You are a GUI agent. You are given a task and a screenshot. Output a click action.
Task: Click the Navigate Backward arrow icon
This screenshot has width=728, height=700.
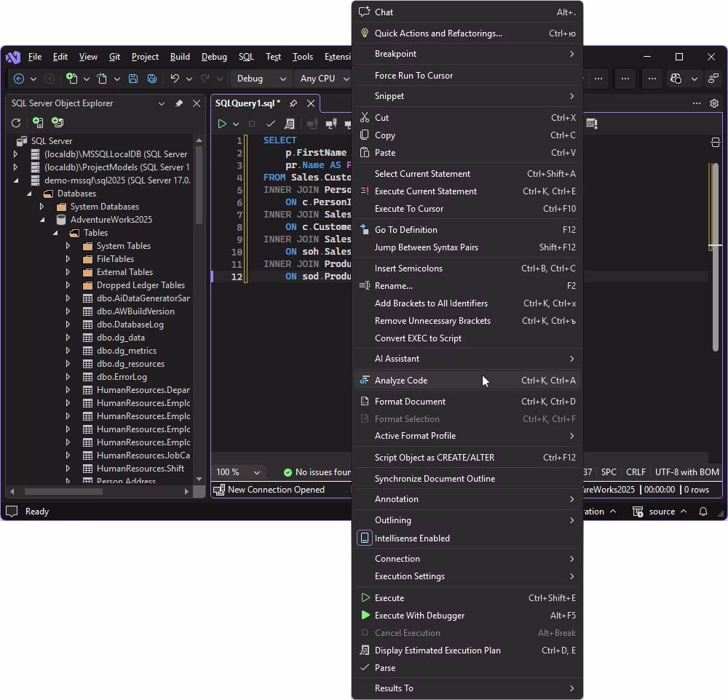[19, 79]
